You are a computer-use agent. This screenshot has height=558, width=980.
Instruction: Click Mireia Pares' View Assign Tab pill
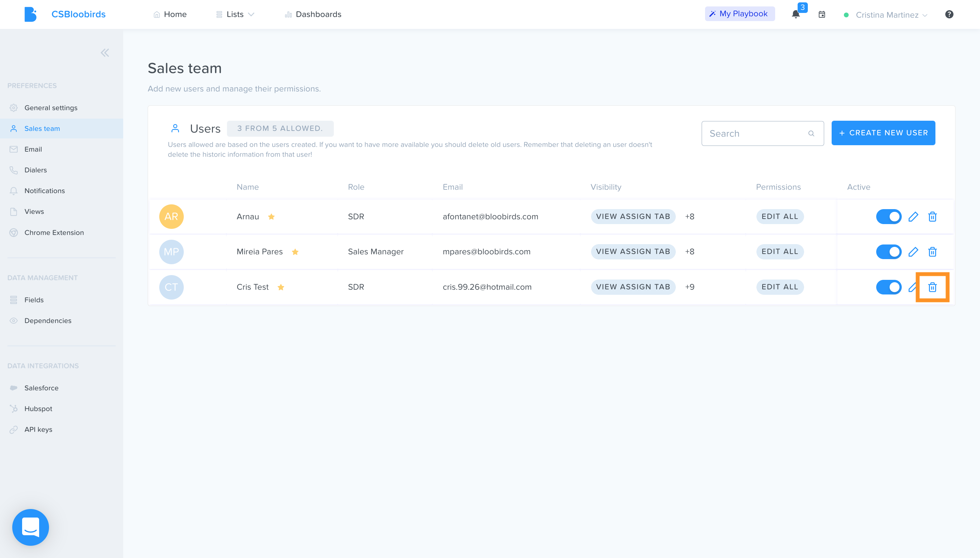pyautogui.click(x=633, y=252)
